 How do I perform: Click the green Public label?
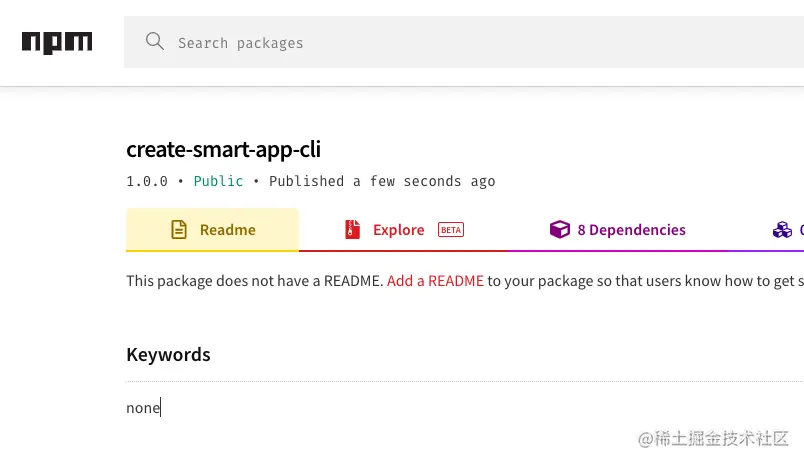218,181
